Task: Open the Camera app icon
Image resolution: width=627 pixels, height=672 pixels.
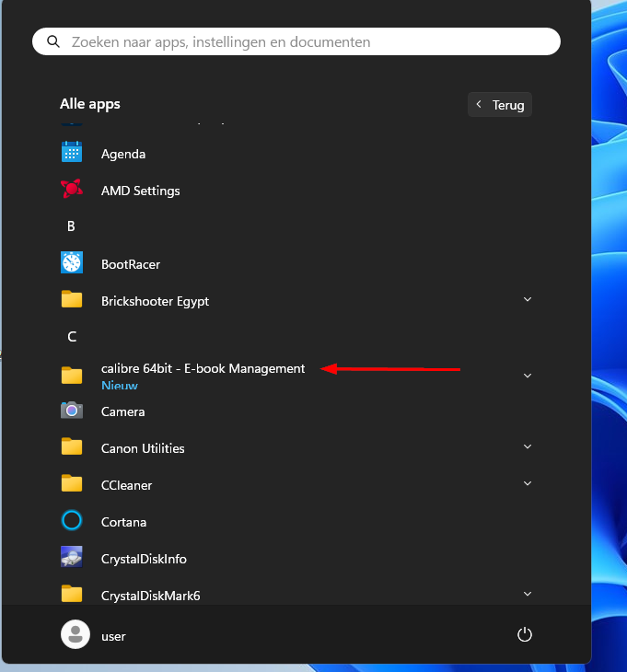Action: [x=72, y=411]
